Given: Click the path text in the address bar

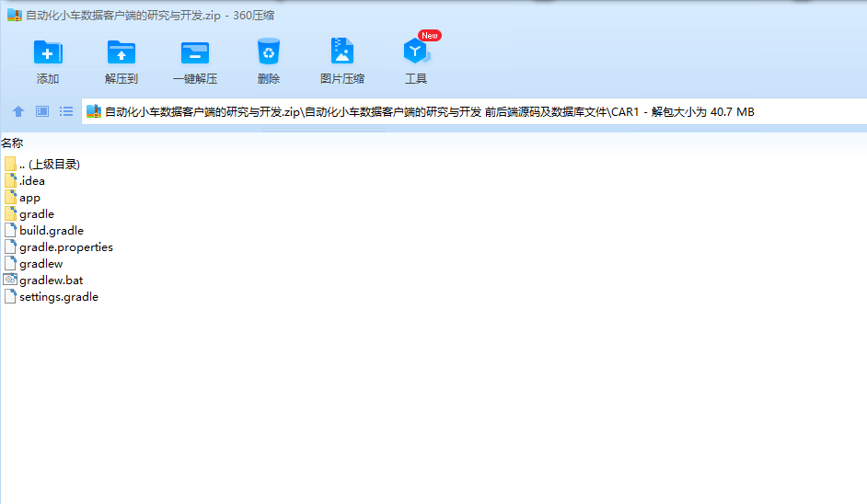Looking at the screenshot, I should tap(429, 111).
